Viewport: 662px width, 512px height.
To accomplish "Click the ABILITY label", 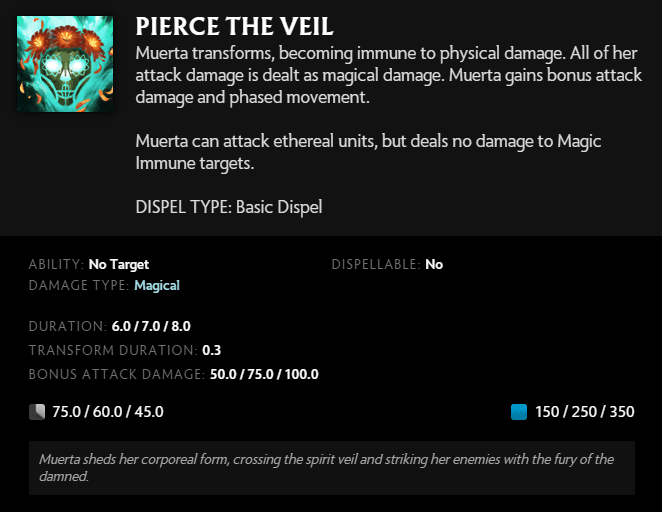I will click(55, 264).
